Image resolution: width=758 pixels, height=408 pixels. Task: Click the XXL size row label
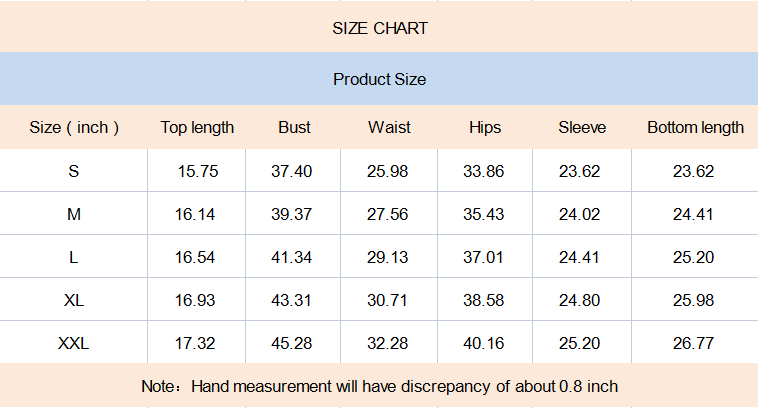(74, 343)
